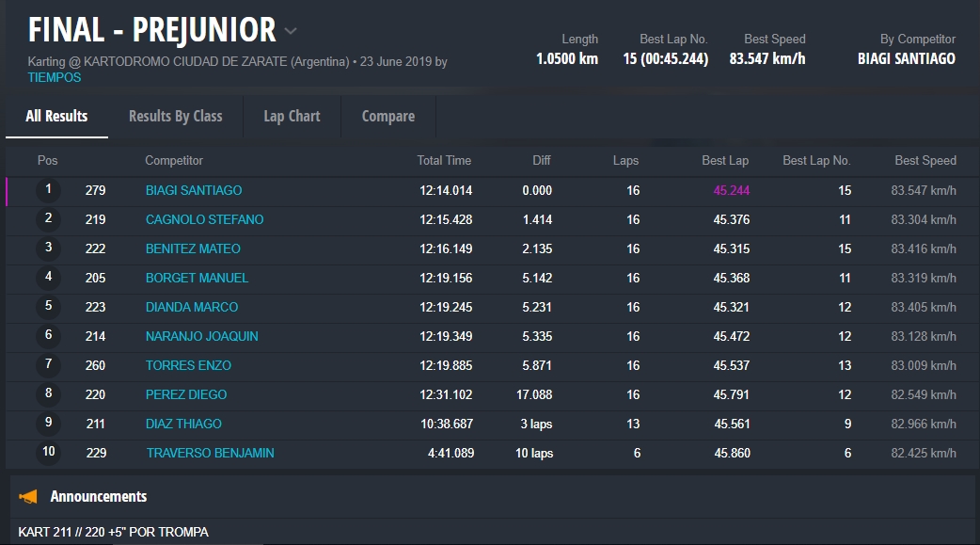Open the Lap Chart tab

point(292,117)
